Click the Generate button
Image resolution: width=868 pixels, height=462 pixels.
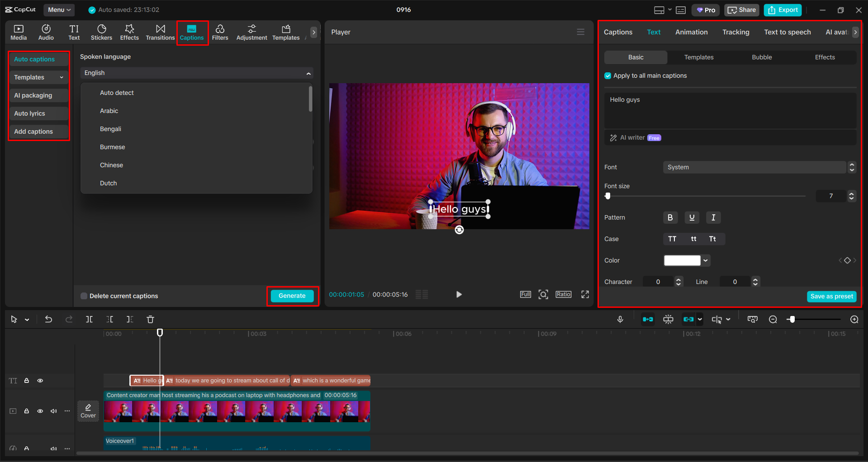pyautogui.click(x=292, y=296)
